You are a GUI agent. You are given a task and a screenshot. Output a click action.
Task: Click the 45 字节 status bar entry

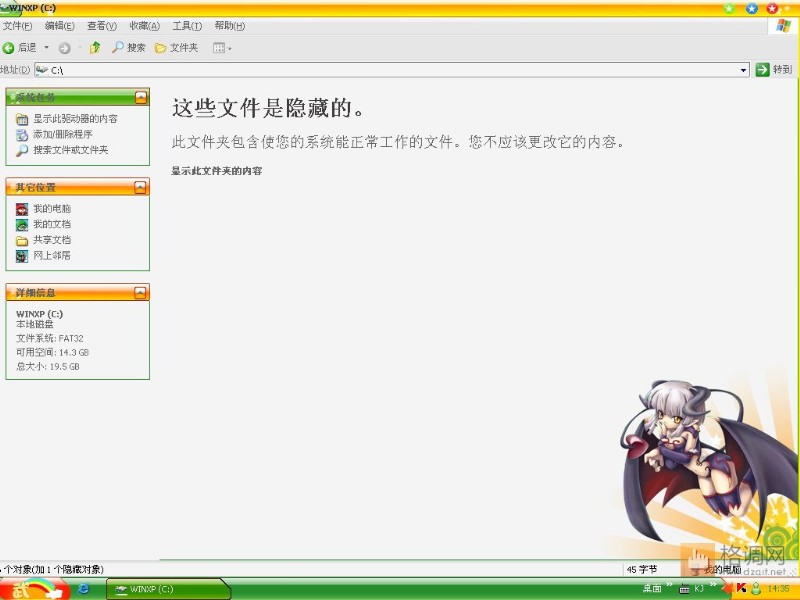(x=642, y=569)
